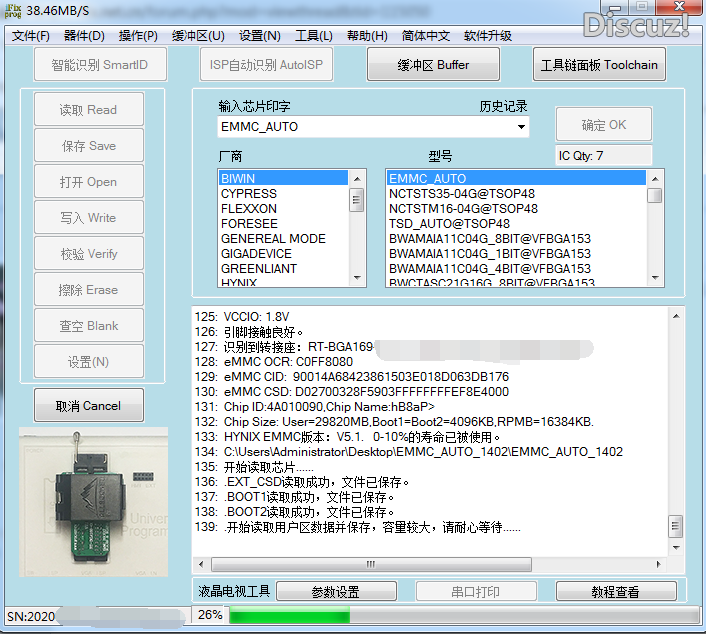The image size is (706, 634).
Task: Select FLEXXON in the vendor list
Action: pyautogui.click(x=283, y=208)
